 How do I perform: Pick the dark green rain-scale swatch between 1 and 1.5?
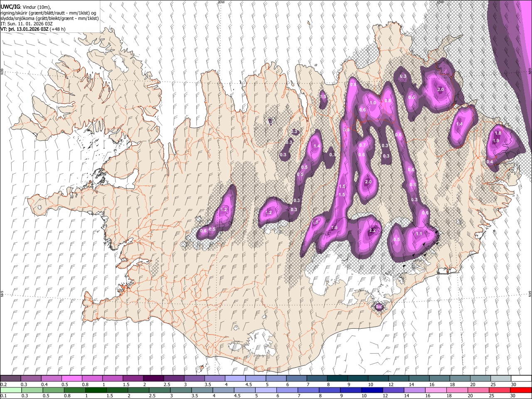96,390
